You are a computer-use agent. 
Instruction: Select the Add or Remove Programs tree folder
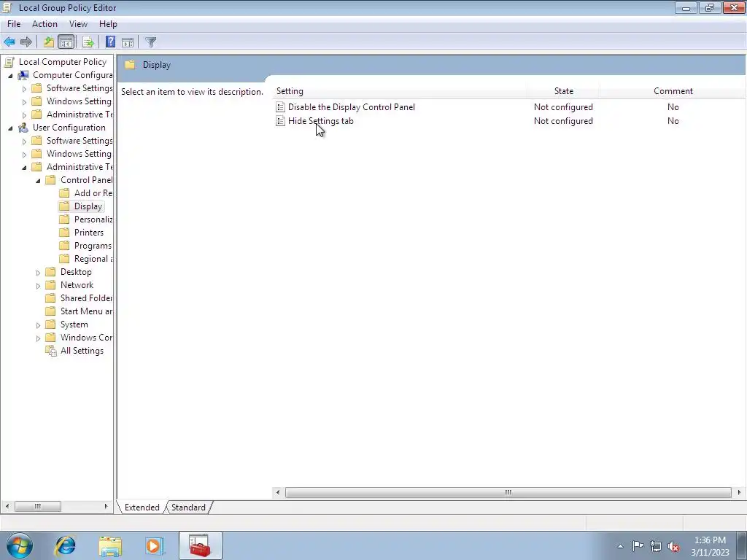click(x=93, y=193)
